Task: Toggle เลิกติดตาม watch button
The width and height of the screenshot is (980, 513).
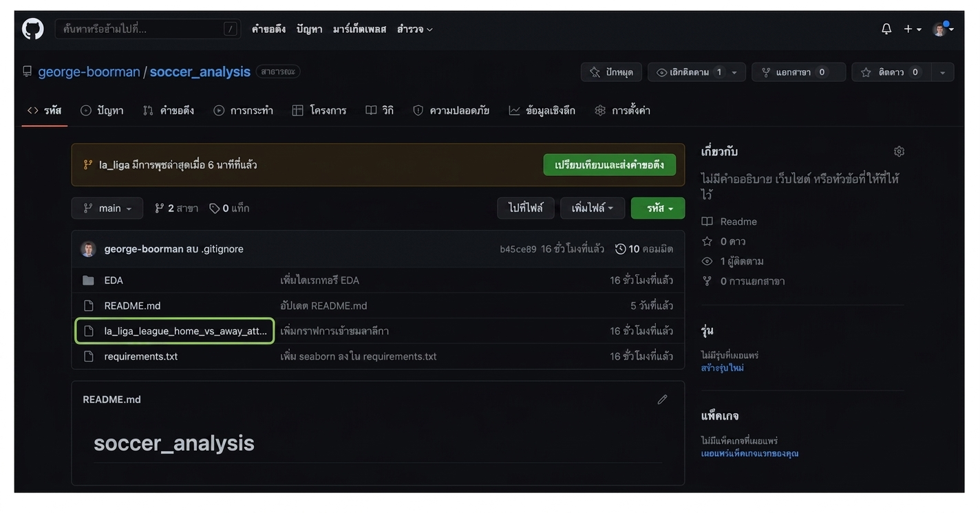Action: (688, 72)
